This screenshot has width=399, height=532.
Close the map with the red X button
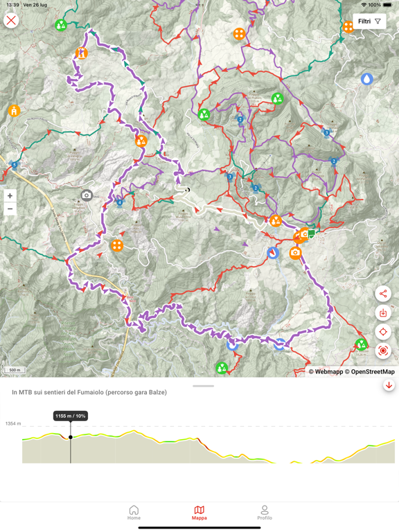pyautogui.click(x=11, y=20)
